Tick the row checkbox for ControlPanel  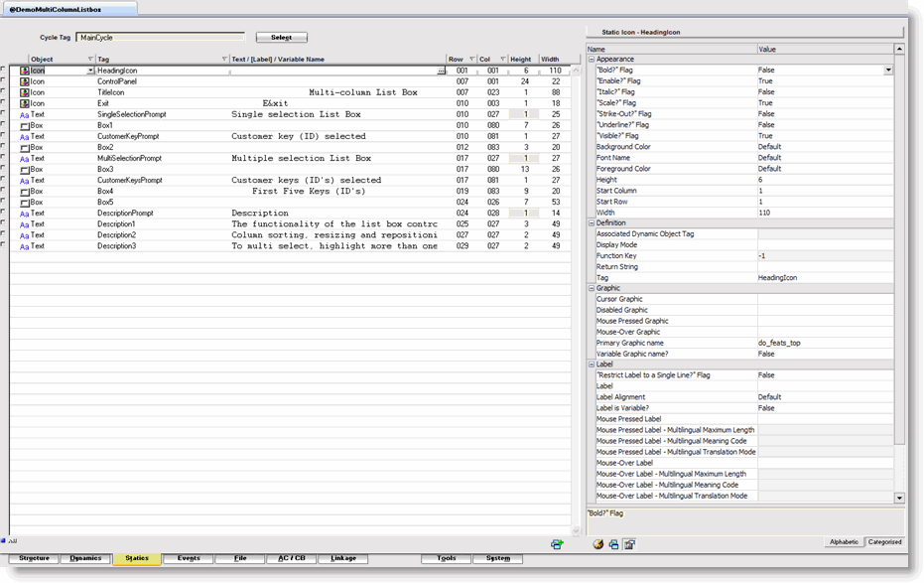point(3,80)
